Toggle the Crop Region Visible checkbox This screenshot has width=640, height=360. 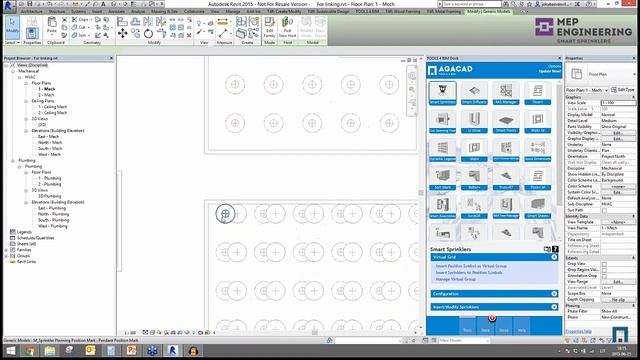pos(604,270)
